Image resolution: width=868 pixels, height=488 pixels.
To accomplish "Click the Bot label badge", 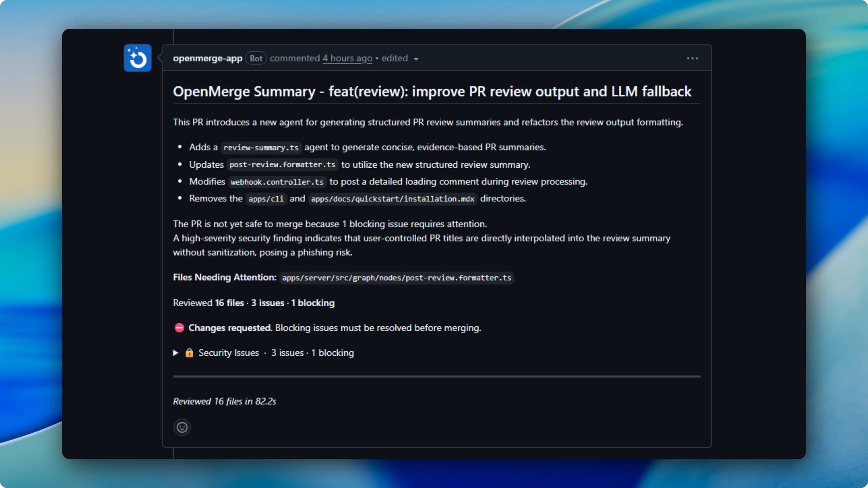I will 256,58.
